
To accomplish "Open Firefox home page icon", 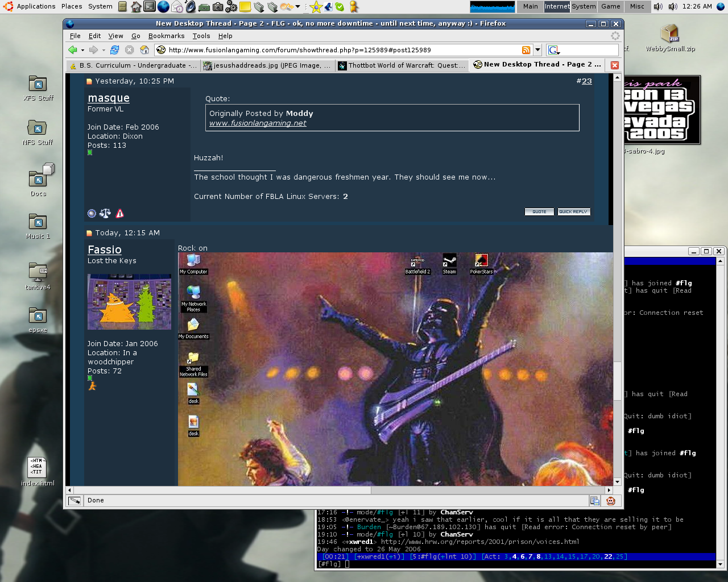I will pos(144,50).
